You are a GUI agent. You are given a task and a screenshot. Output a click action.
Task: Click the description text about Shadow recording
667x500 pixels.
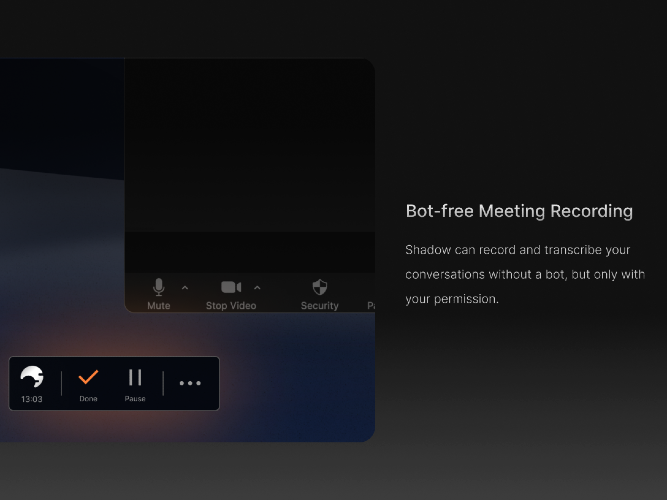point(525,274)
